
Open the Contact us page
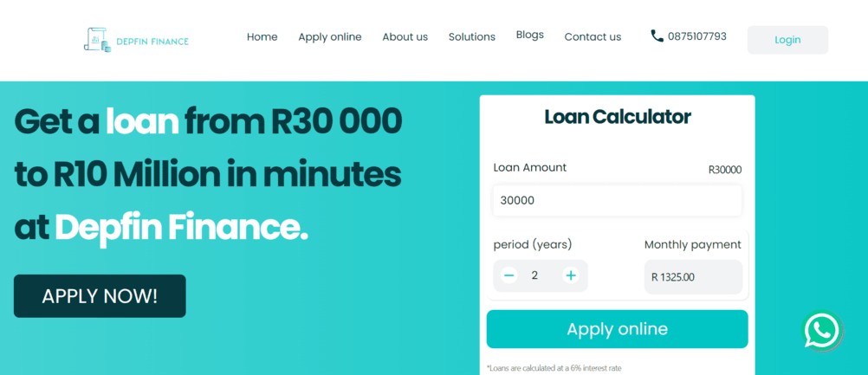[593, 37]
